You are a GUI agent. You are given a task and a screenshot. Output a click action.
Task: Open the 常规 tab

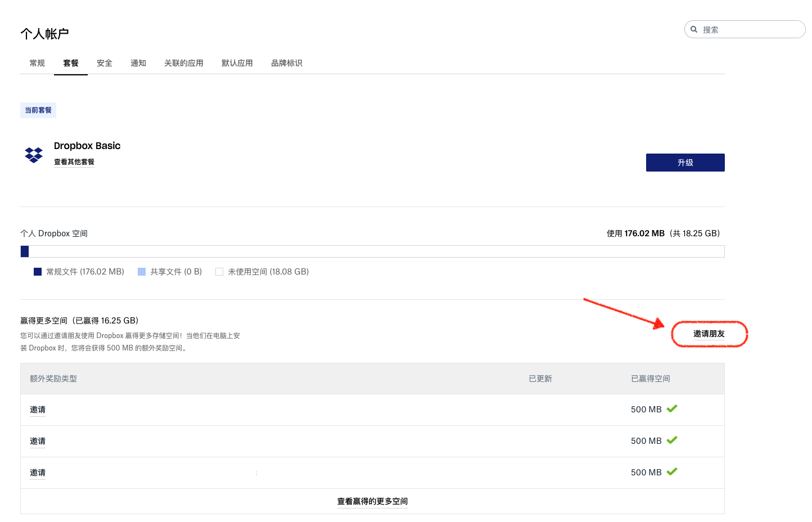(x=37, y=63)
